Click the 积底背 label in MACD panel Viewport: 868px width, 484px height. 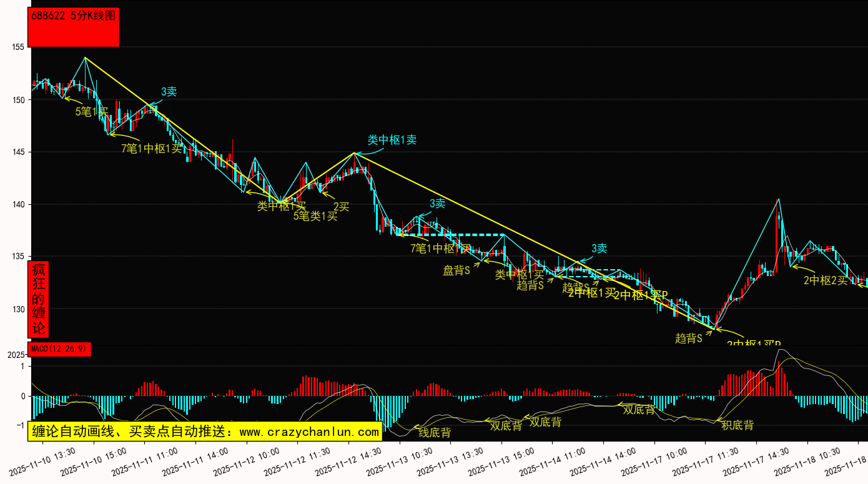[737, 425]
